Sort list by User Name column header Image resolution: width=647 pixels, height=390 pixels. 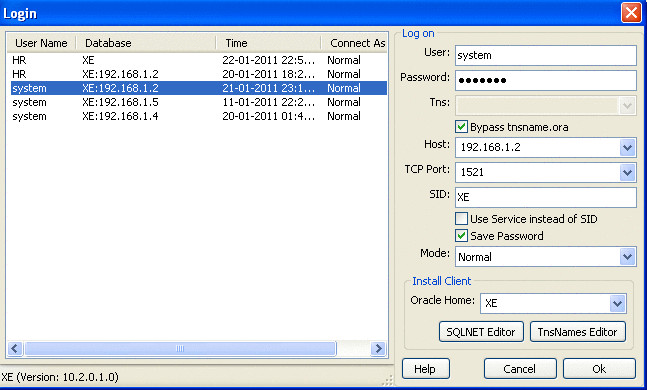[x=41, y=43]
